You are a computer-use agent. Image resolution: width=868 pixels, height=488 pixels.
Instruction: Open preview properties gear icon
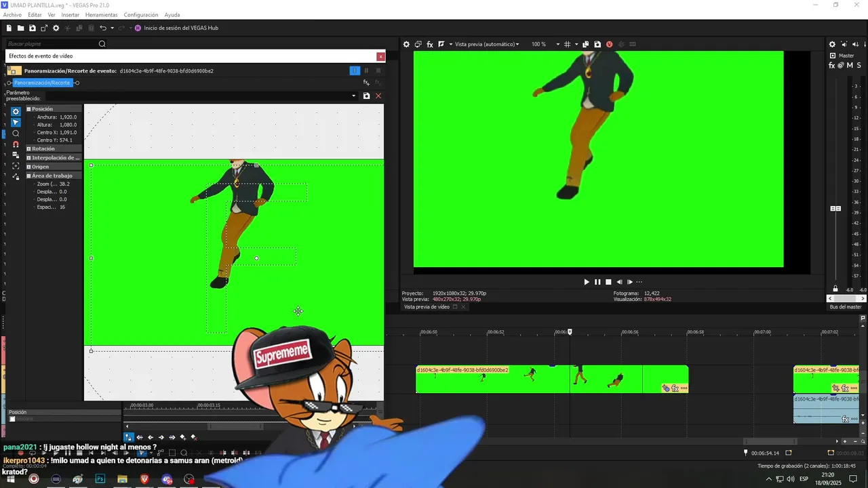(x=406, y=44)
